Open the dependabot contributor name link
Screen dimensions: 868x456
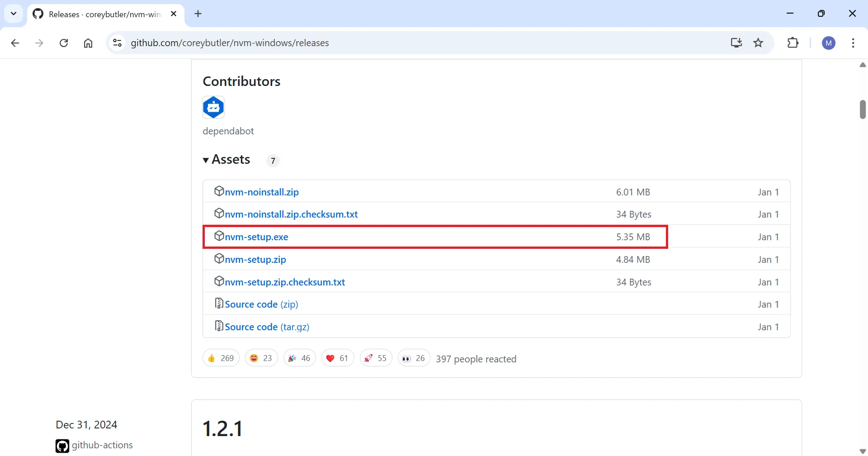[x=228, y=131]
